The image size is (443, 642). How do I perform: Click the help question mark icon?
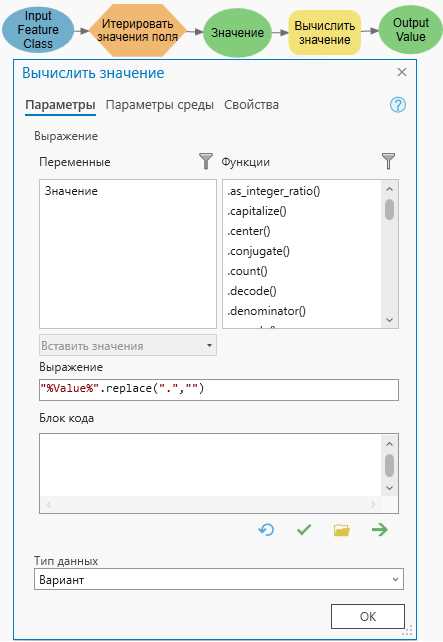(398, 105)
